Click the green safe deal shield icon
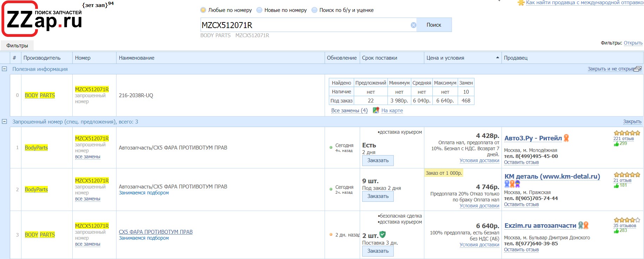The height and width of the screenshot is (259, 644). coord(383,234)
